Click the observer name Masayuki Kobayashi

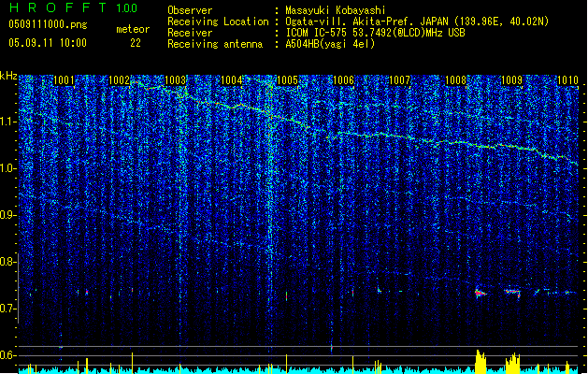pyautogui.click(x=336, y=10)
